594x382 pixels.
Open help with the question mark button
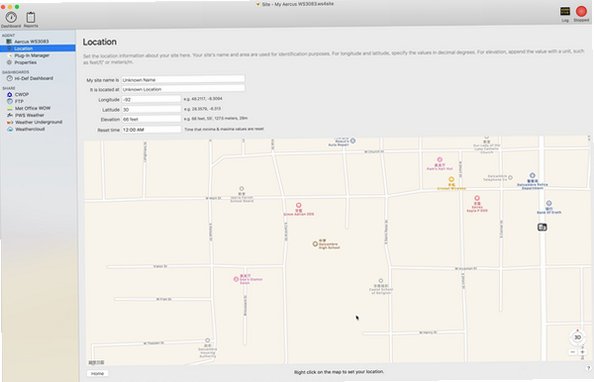588,368
